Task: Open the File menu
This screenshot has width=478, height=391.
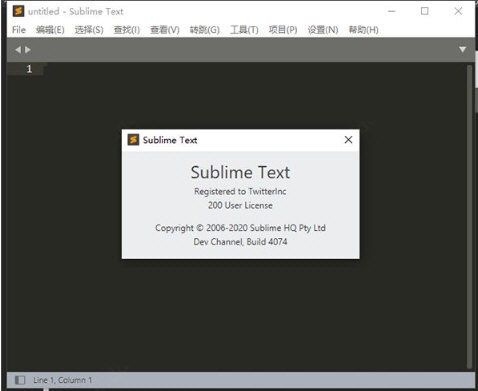Action: coord(19,30)
